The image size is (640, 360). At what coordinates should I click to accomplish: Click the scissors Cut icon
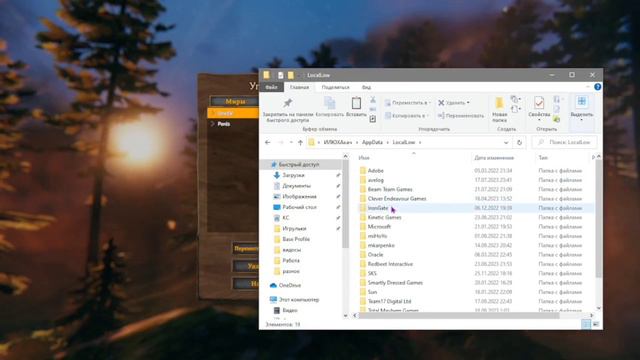pos(373,100)
